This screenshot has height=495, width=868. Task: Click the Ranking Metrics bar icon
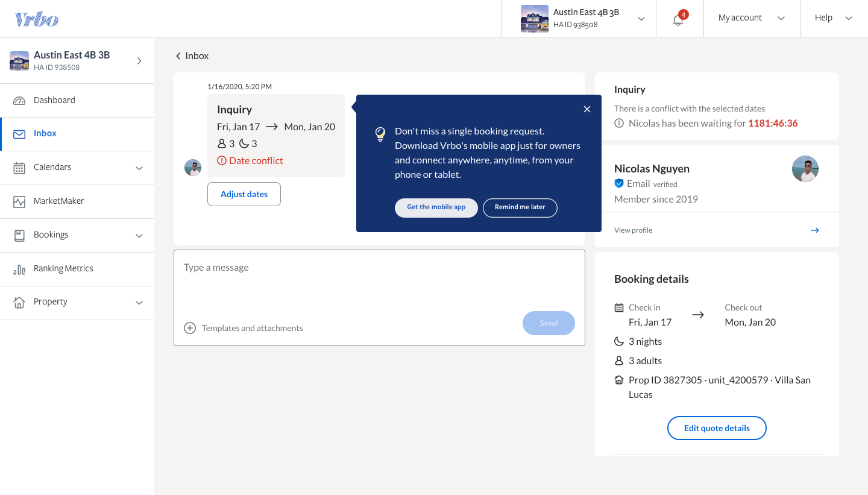pyautogui.click(x=19, y=269)
